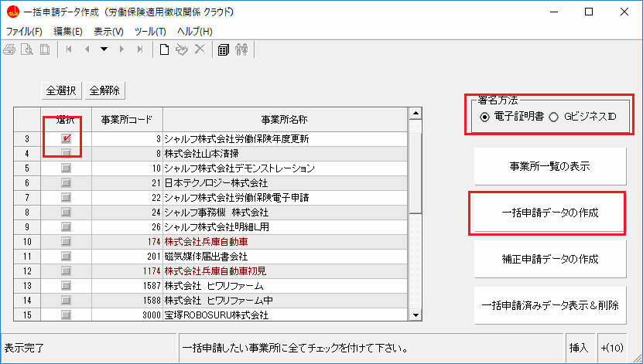Select the row 日本テクノロジー株式会社

click(216, 183)
